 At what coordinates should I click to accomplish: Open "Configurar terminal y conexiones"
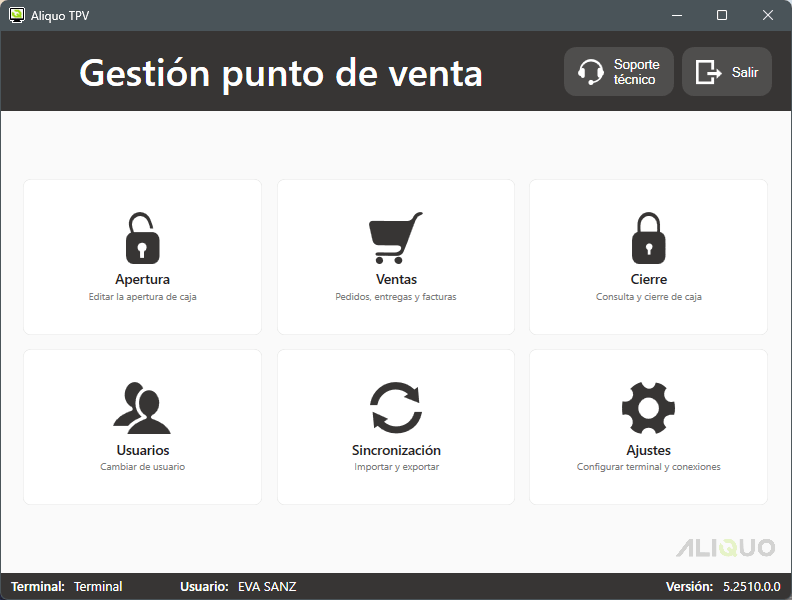tap(648, 467)
